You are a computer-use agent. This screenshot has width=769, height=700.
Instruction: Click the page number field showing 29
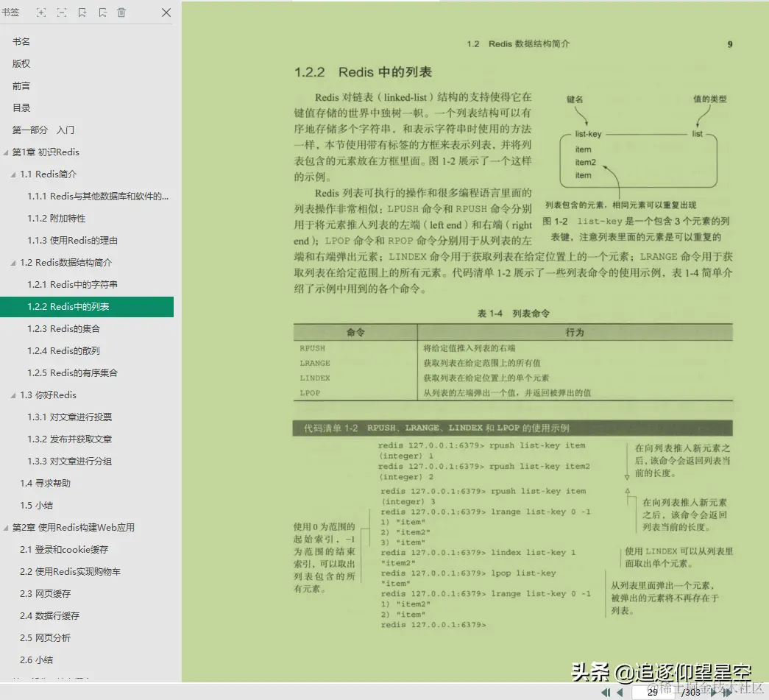click(x=654, y=692)
